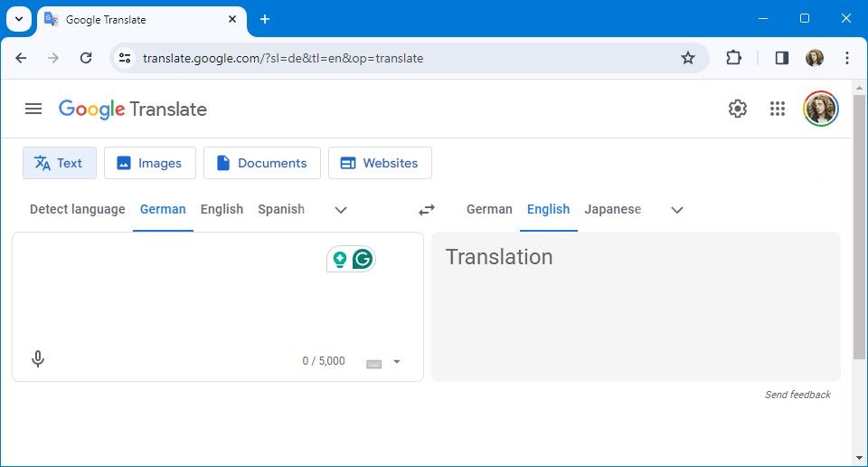The height and width of the screenshot is (467, 868).
Task: Start voice input with the microphone
Action: [38, 359]
